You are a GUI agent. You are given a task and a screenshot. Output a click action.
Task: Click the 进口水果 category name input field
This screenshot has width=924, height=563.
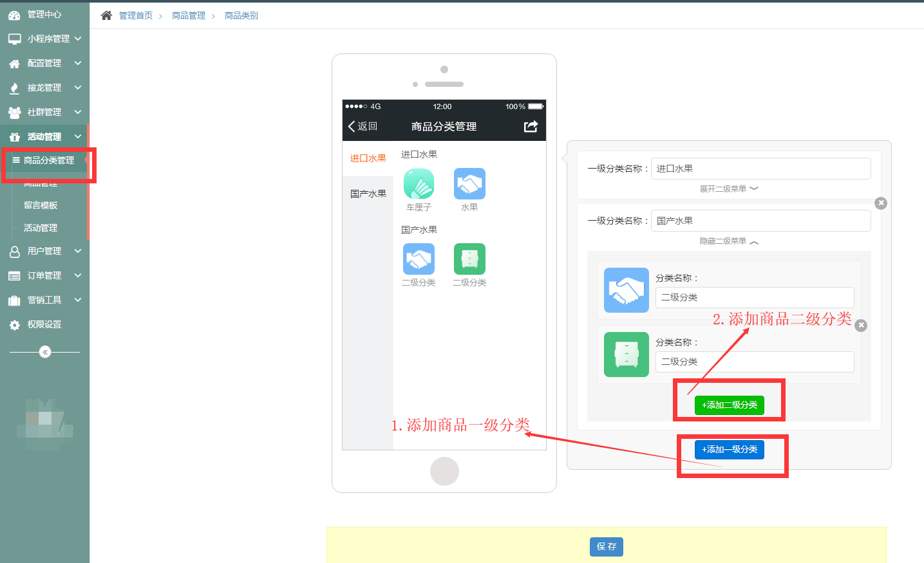tap(760, 168)
